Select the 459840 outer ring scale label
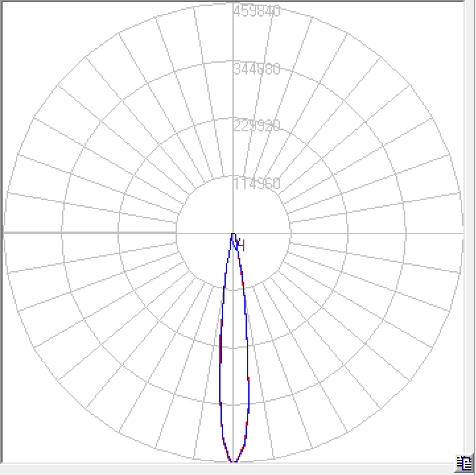 coord(257,11)
